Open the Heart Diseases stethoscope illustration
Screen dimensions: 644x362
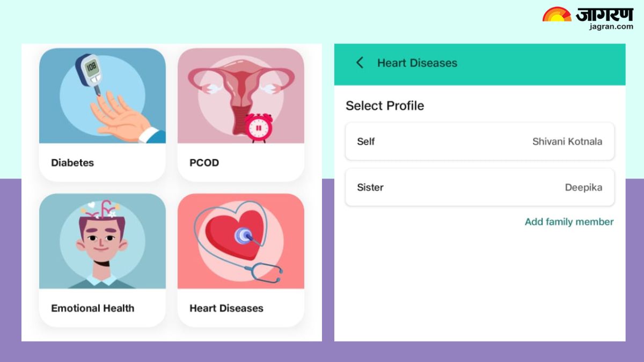241,241
